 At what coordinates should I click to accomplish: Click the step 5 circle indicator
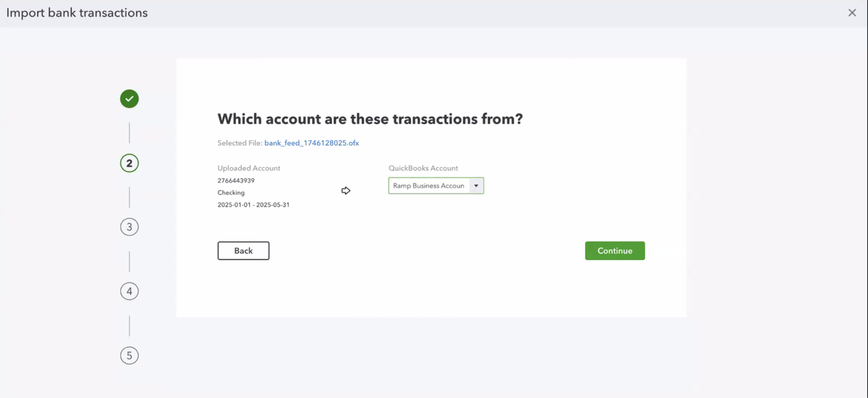coord(129,356)
